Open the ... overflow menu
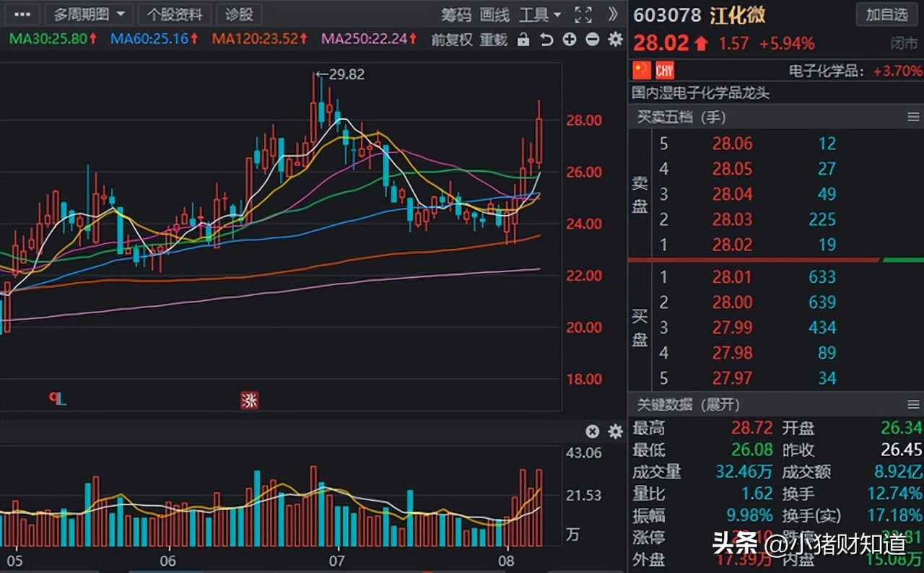Viewport: 924px width, 573px height. tap(21, 14)
